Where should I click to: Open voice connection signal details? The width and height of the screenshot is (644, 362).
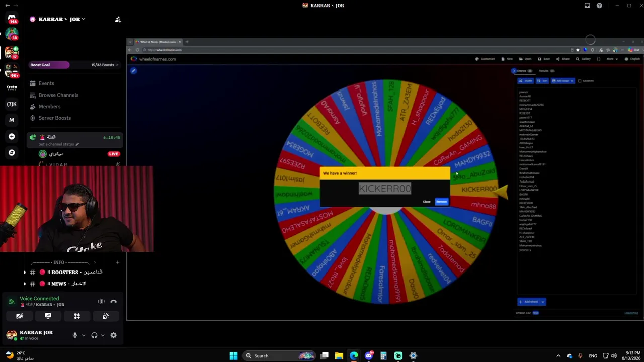pyautogui.click(x=12, y=302)
